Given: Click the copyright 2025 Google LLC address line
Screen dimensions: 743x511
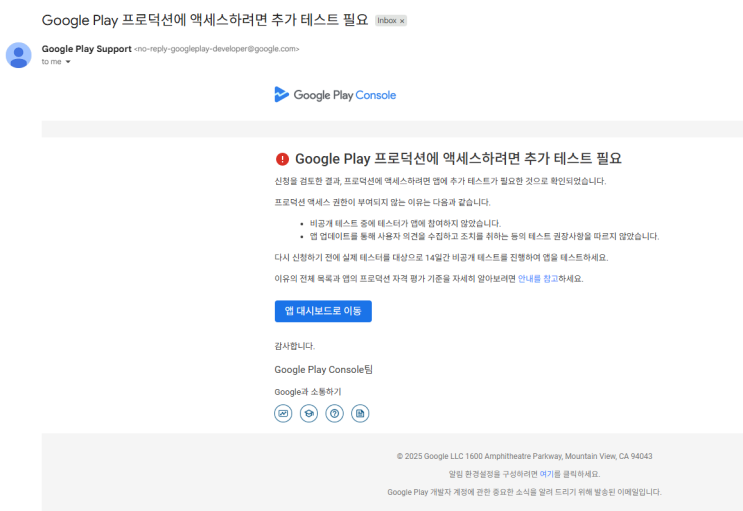Looking at the screenshot, I should [x=525, y=456].
